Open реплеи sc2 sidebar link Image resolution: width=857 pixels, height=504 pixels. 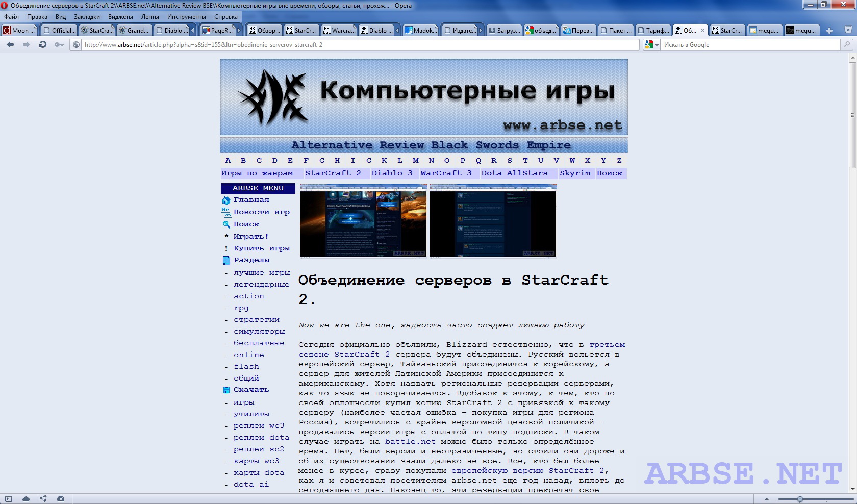click(259, 449)
